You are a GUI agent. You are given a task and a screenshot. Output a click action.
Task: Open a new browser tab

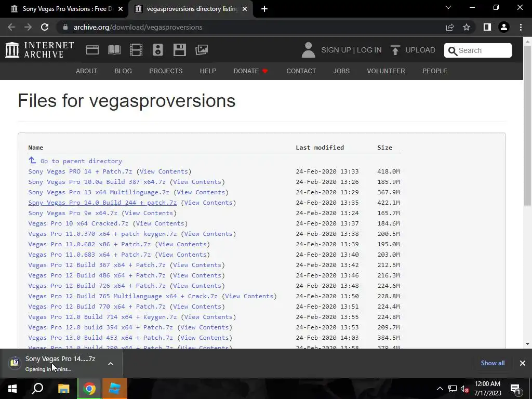pyautogui.click(x=264, y=9)
